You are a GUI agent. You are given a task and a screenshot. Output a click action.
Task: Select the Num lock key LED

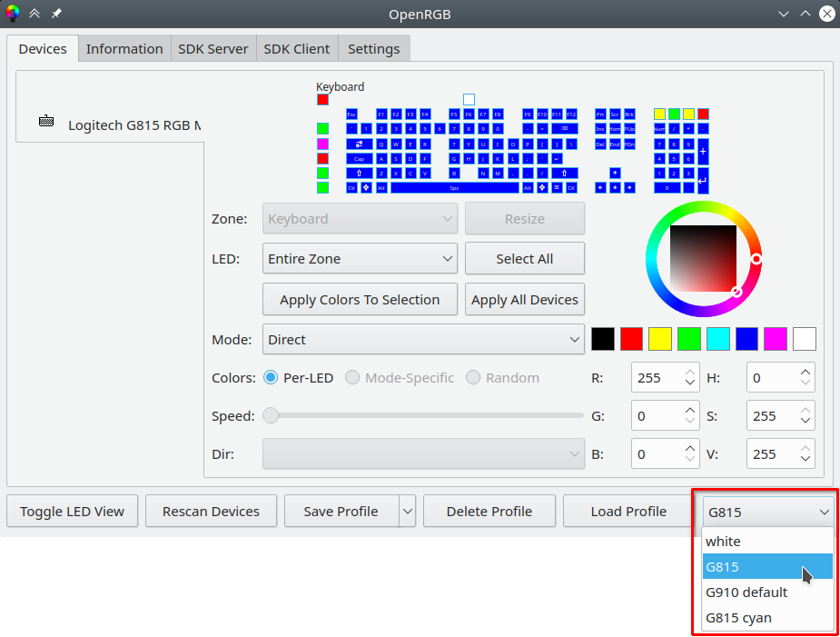point(659,129)
